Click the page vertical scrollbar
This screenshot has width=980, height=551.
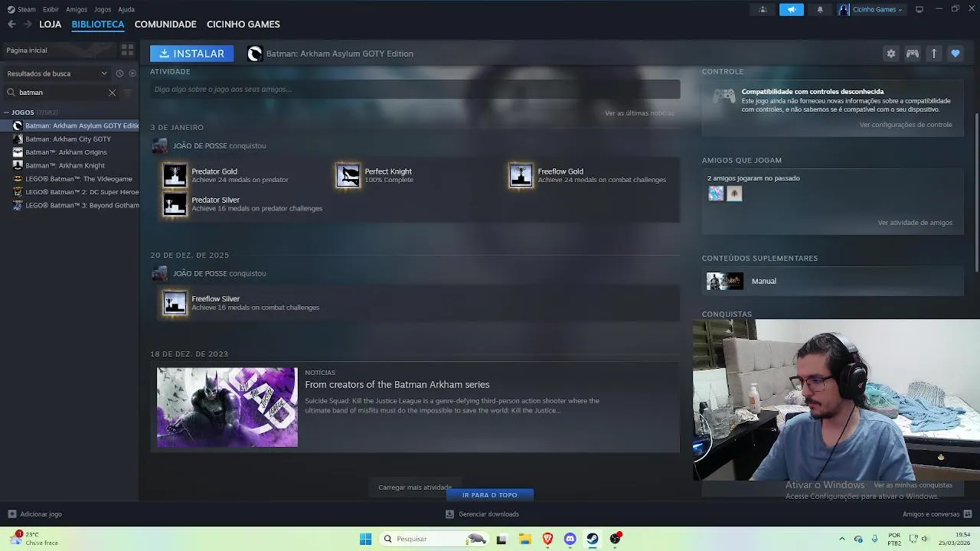[976, 191]
